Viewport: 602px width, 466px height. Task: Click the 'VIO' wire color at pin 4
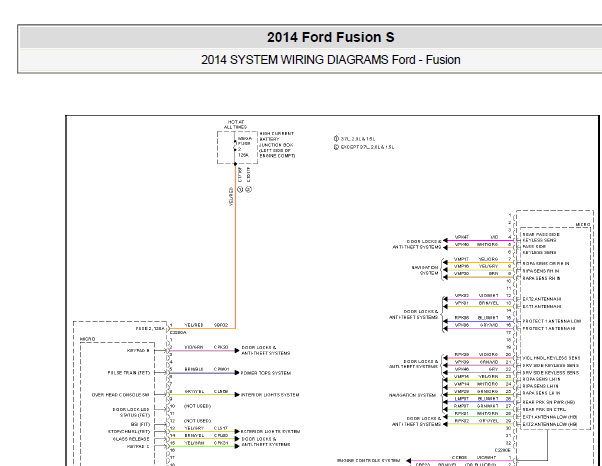[494, 237]
